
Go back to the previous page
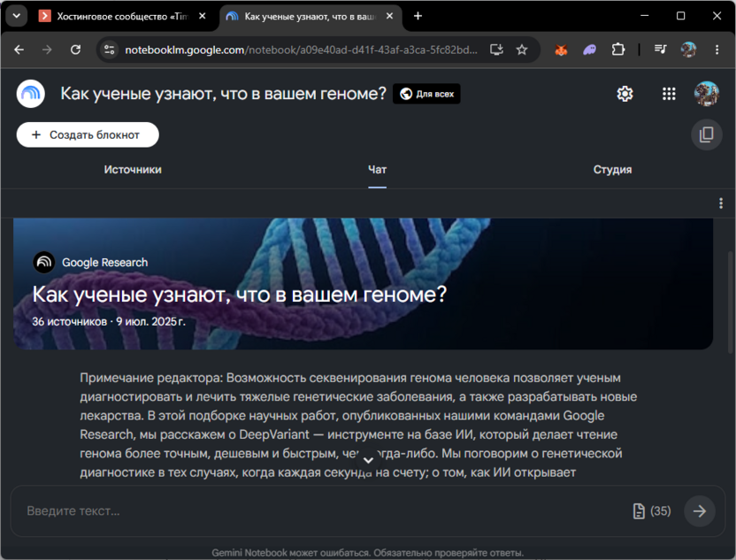19,50
